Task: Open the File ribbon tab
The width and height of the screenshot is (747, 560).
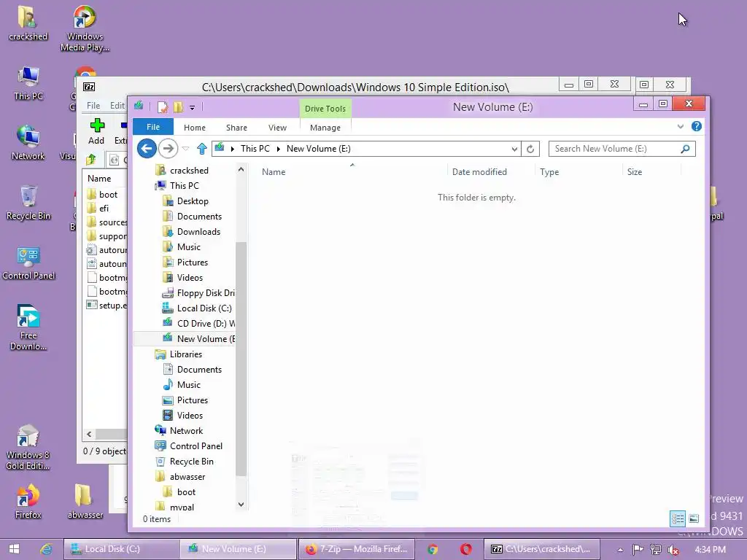Action: 153,127
